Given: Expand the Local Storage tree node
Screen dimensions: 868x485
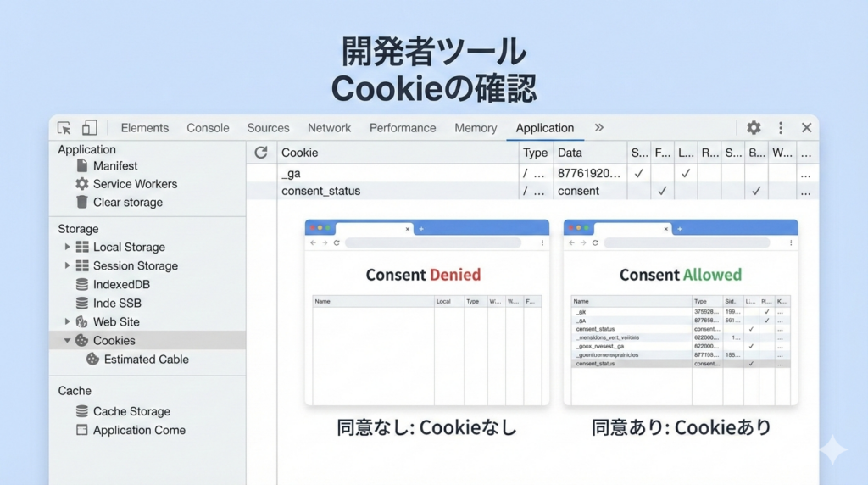Looking at the screenshot, I should point(67,247).
